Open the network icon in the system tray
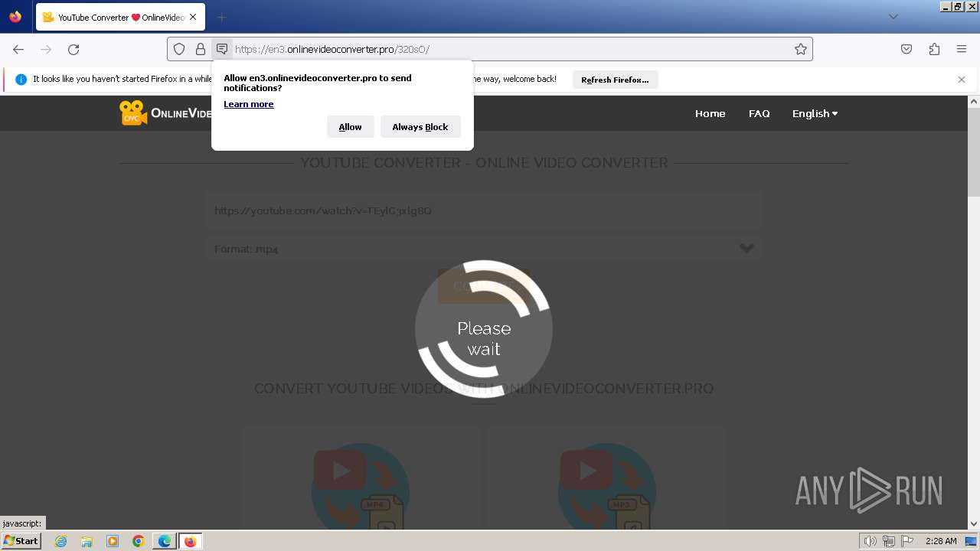The height and width of the screenshot is (551, 980). coord(889,541)
